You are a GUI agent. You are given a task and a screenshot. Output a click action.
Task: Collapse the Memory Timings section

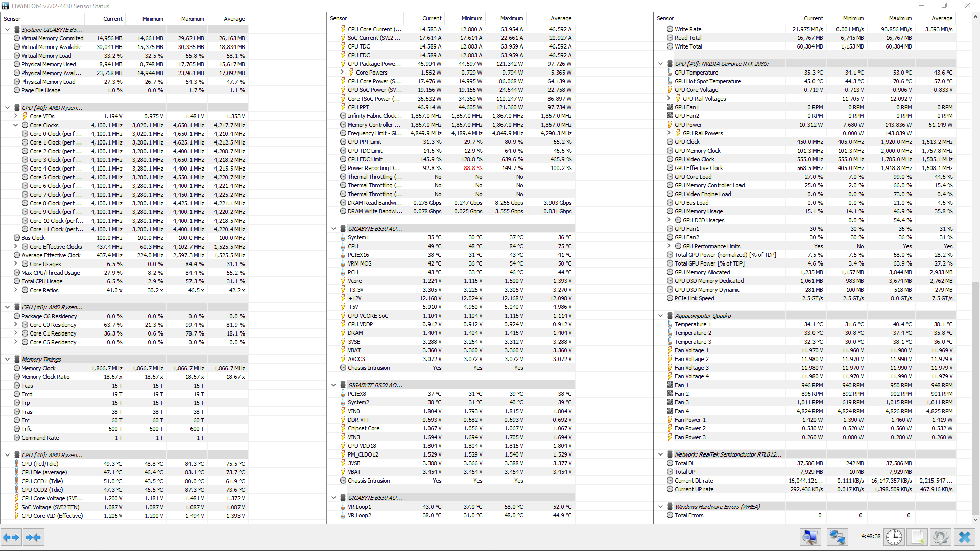tap(7, 359)
